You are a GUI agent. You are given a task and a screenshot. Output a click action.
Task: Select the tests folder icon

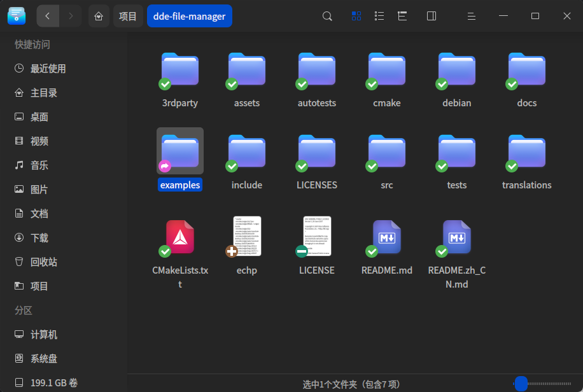[456, 151]
